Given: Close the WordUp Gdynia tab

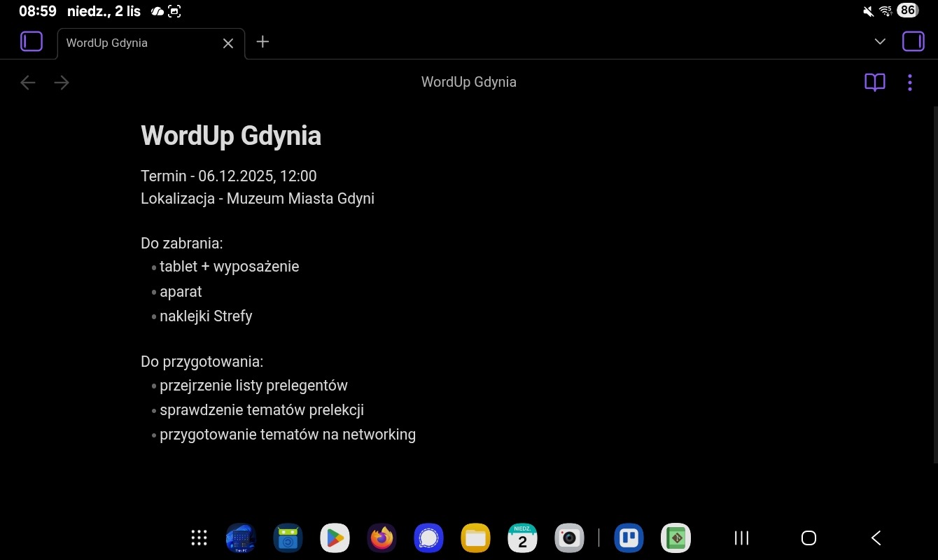Looking at the screenshot, I should pyautogui.click(x=227, y=43).
